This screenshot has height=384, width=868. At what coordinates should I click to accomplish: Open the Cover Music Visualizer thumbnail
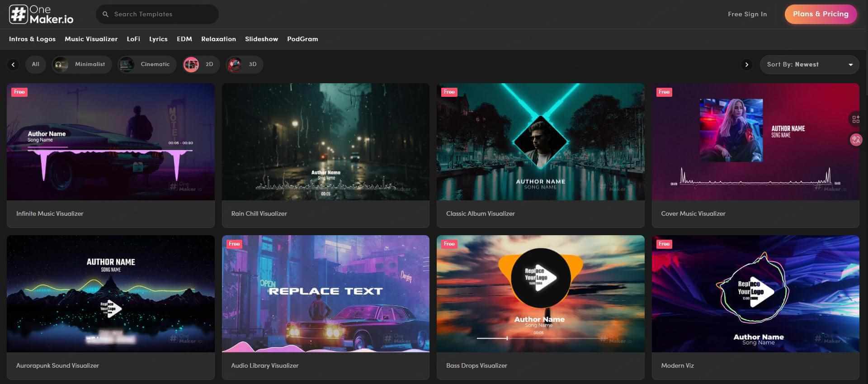click(755, 142)
